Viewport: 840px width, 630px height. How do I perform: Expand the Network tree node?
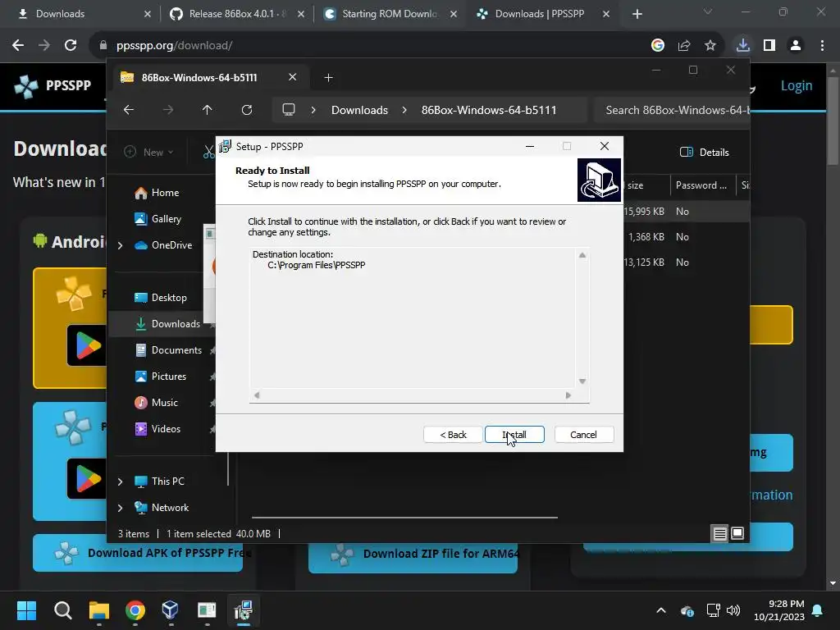(120, 508)
